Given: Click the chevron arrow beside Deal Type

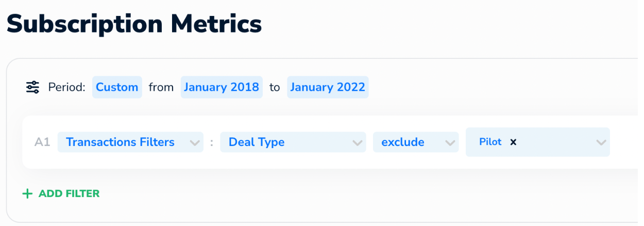Looking at the screenshot, I should click(357, 142).
